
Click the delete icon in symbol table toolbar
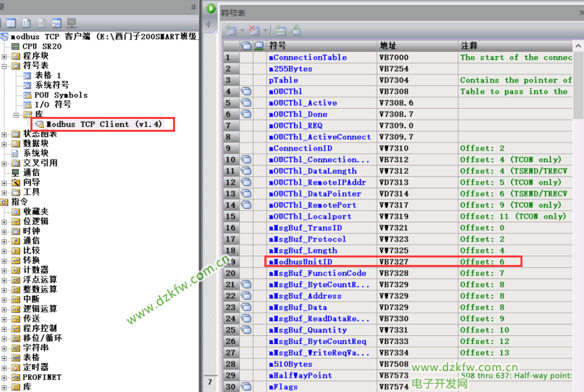(x=253, y=30)
